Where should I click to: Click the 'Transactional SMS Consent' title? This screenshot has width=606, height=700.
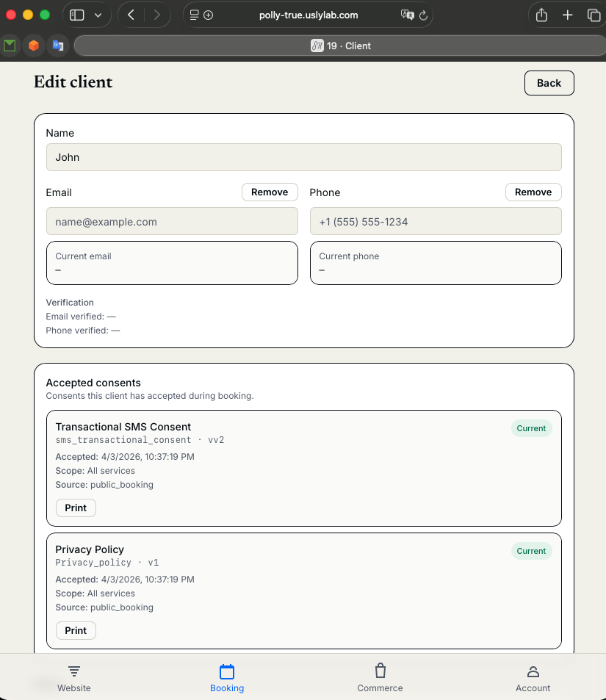tap(123, 427)
